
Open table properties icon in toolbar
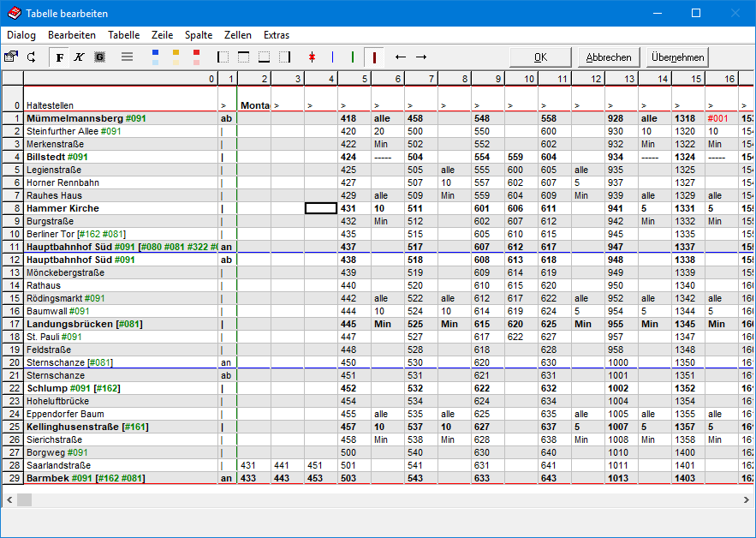11,57
